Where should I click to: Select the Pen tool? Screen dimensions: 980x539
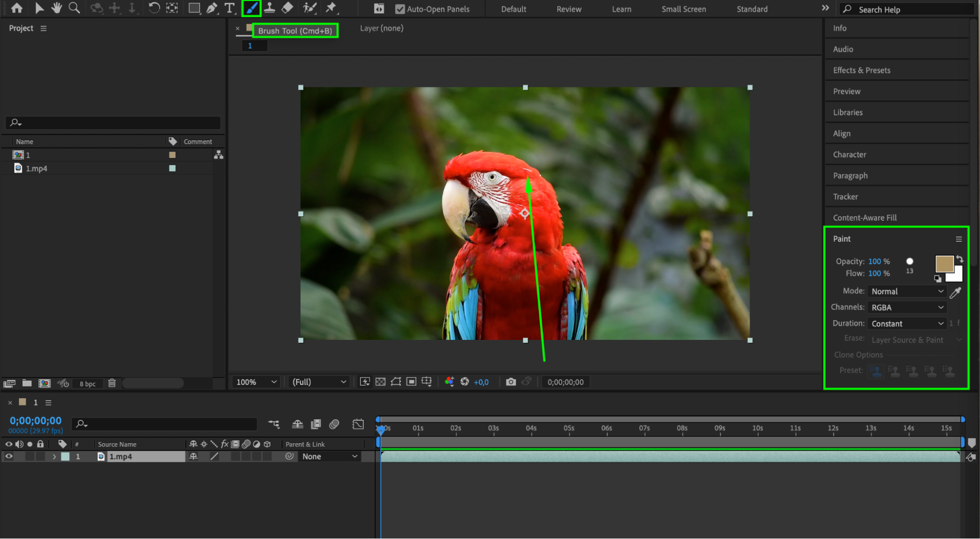(x=212, y=8)
